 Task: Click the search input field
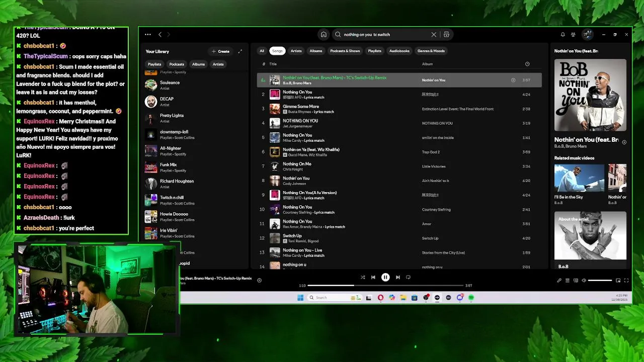click(385, 35)
